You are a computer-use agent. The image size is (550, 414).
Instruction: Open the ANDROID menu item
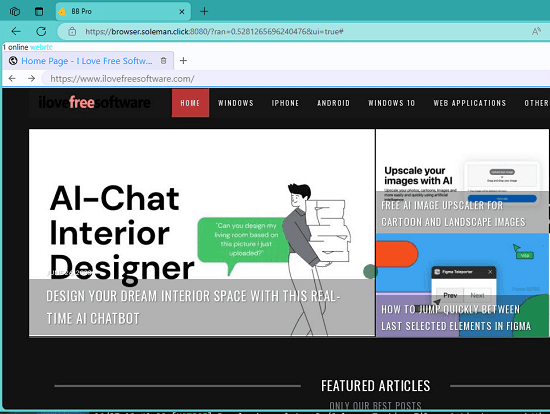coord(333,103)
